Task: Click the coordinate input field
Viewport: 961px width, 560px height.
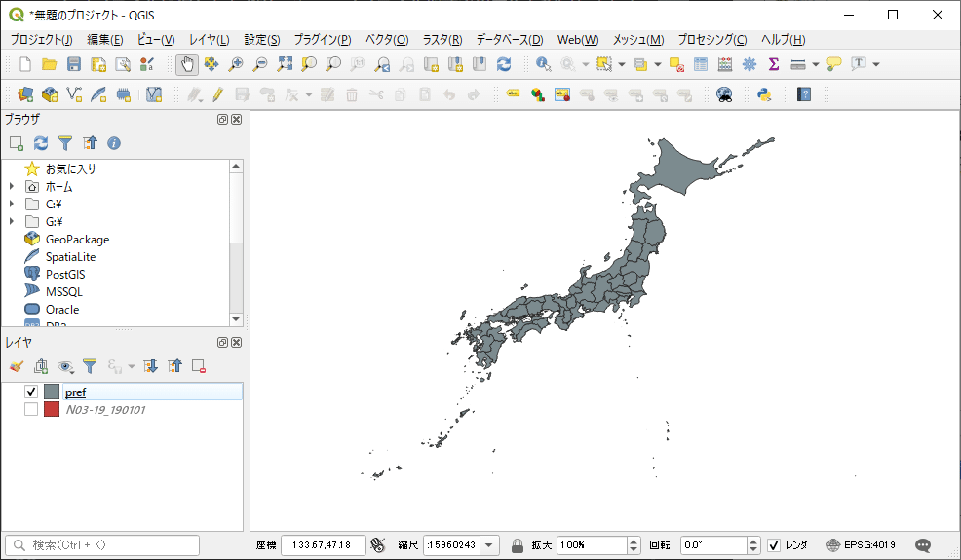Action: coord(323,545)
